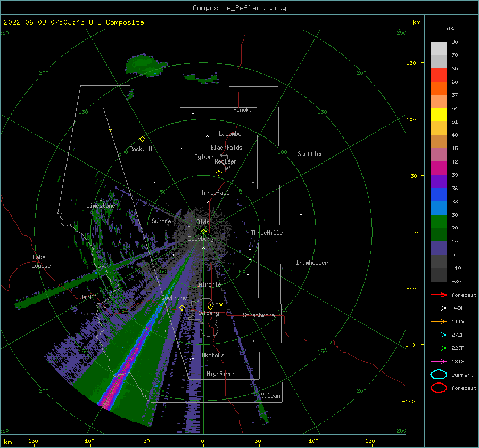Select the magenta 42 dBZ legend swatch
Screen dimensions: 479x448
point(439,168)
